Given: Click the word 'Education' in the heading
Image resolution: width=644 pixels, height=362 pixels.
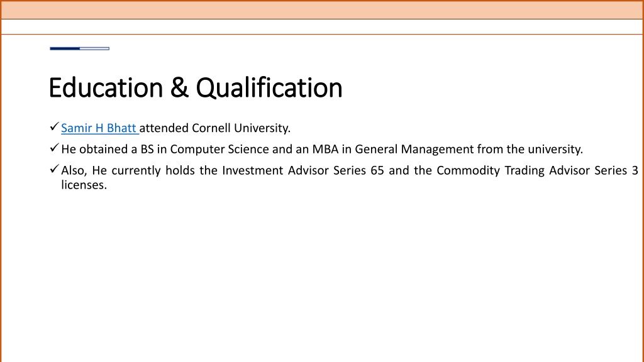Looking at the screenshot, I should pyautogui.click(x=106, y=87).
